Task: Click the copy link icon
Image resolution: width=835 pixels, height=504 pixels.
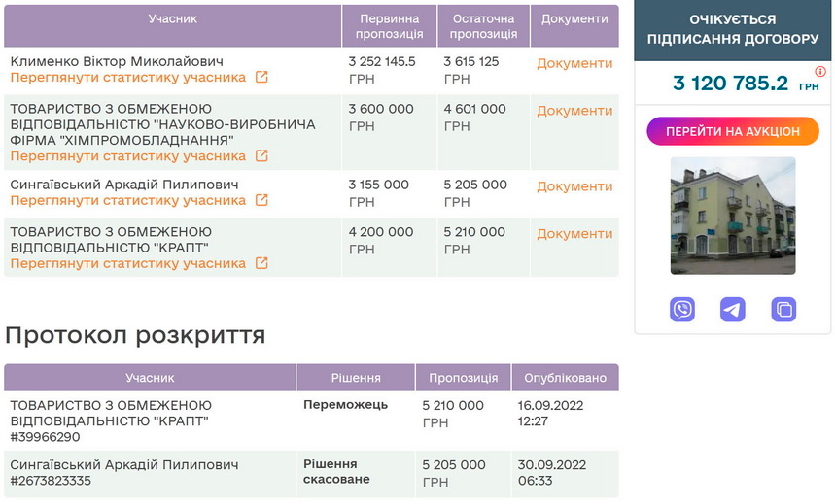Action: 783,310
